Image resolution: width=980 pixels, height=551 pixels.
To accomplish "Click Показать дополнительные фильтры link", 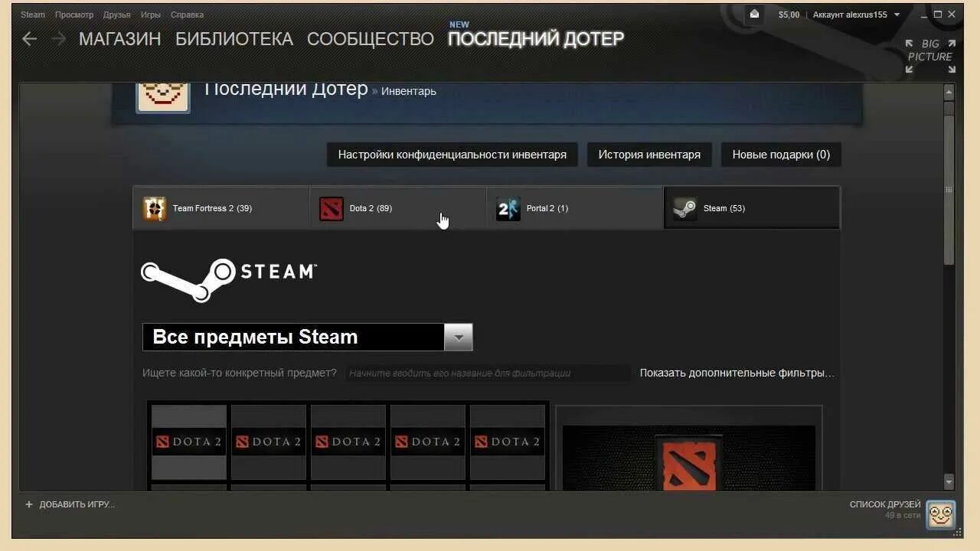I will tap(737, 373).
